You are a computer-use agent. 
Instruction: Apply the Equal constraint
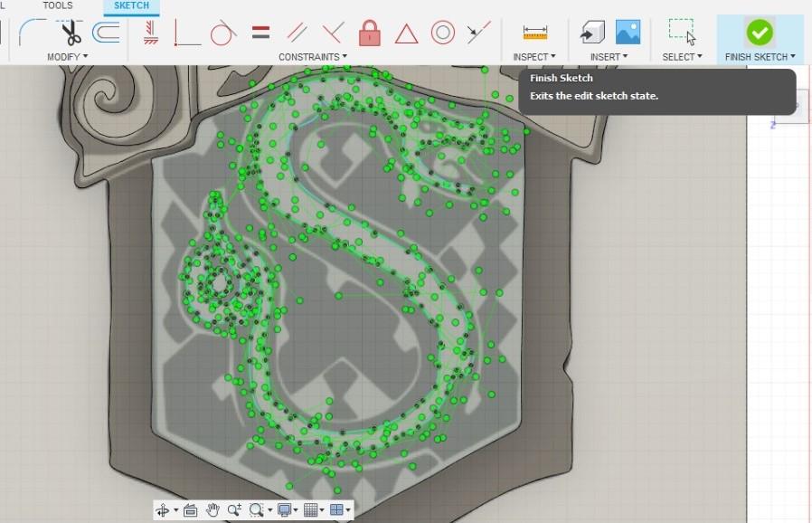(x=260, y=33)
